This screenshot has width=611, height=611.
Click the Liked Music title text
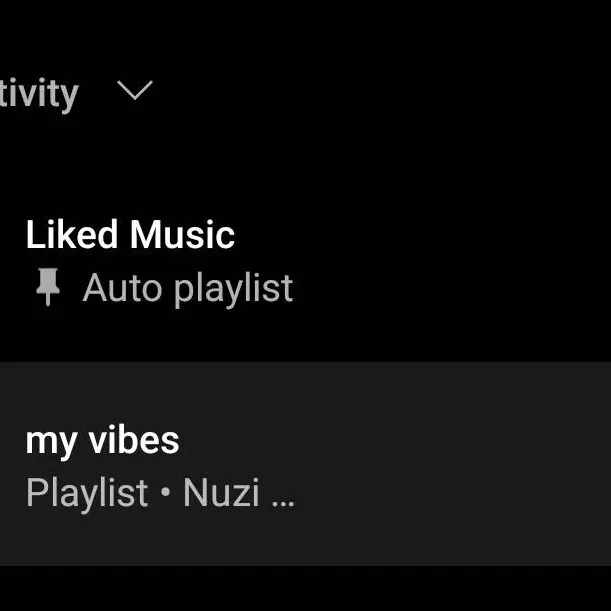pos(130,236)
